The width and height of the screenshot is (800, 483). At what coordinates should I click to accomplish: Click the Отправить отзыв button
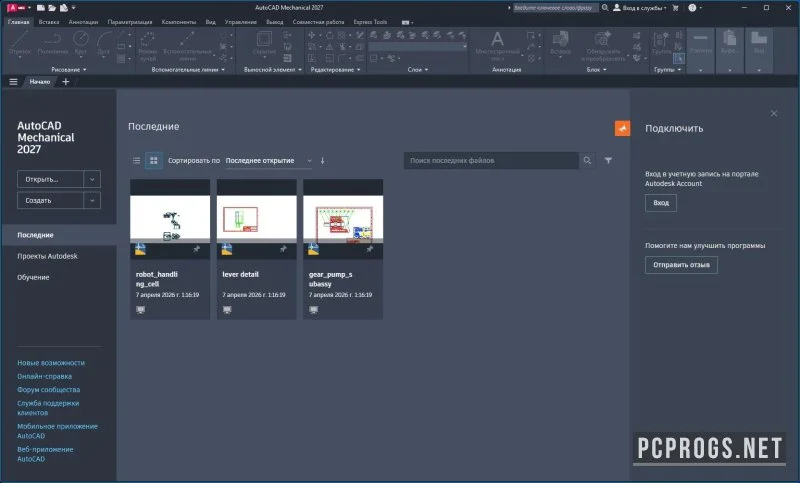click(681, 265)
